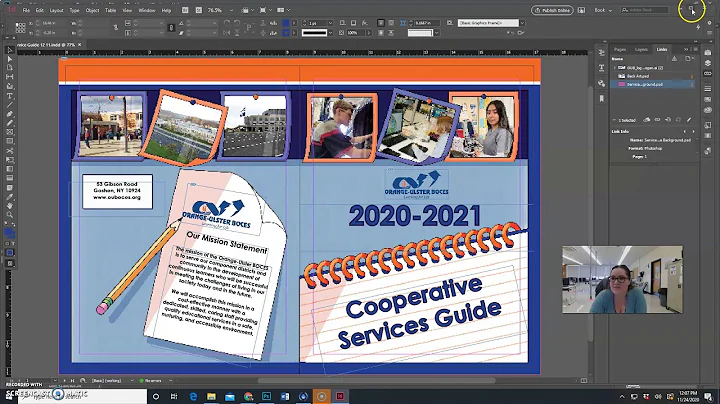720x404 pixels.
Task: Close the Service Guide document tab
Action: (79, 45)
